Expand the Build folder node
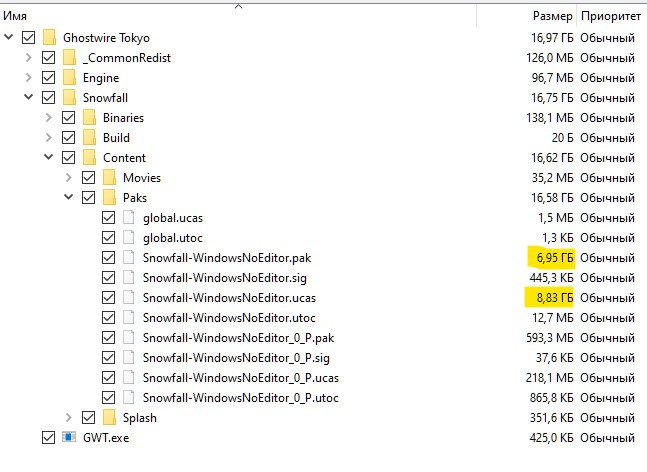647x472 pixels. (49, 137)
